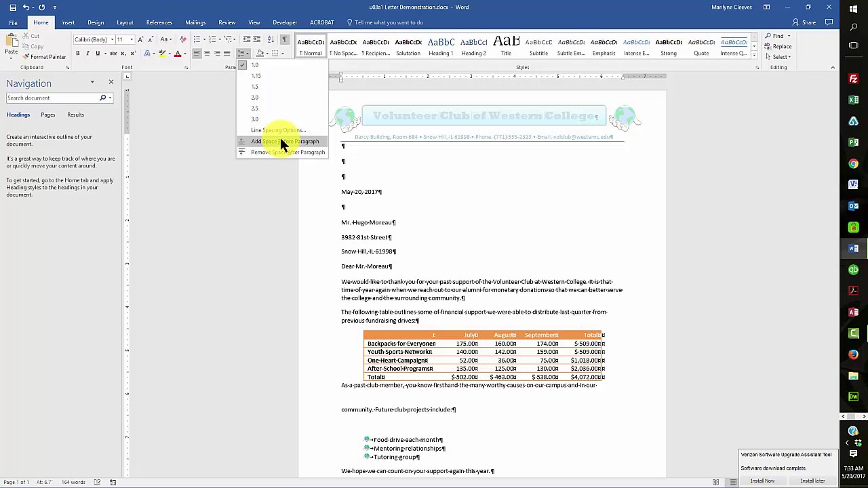Viewport: 868px width, 488px height.
Task: Open Font Color red A button
Action: (177, 54)
